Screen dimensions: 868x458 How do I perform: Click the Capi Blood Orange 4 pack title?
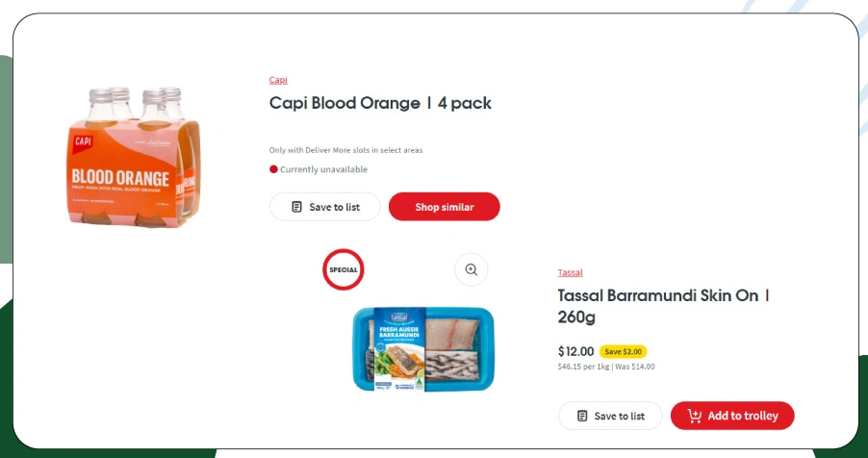[380, 103]
